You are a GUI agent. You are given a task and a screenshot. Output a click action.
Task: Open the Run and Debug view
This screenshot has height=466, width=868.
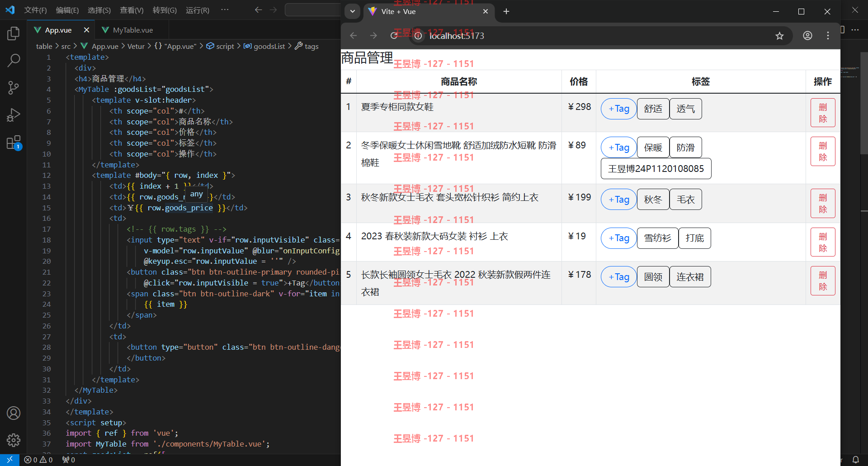tap(14, 115)
